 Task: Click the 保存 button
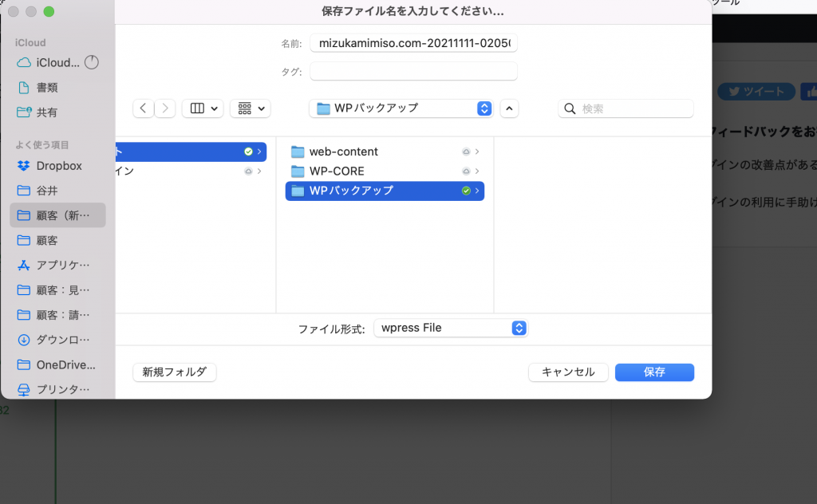(654, 372)
